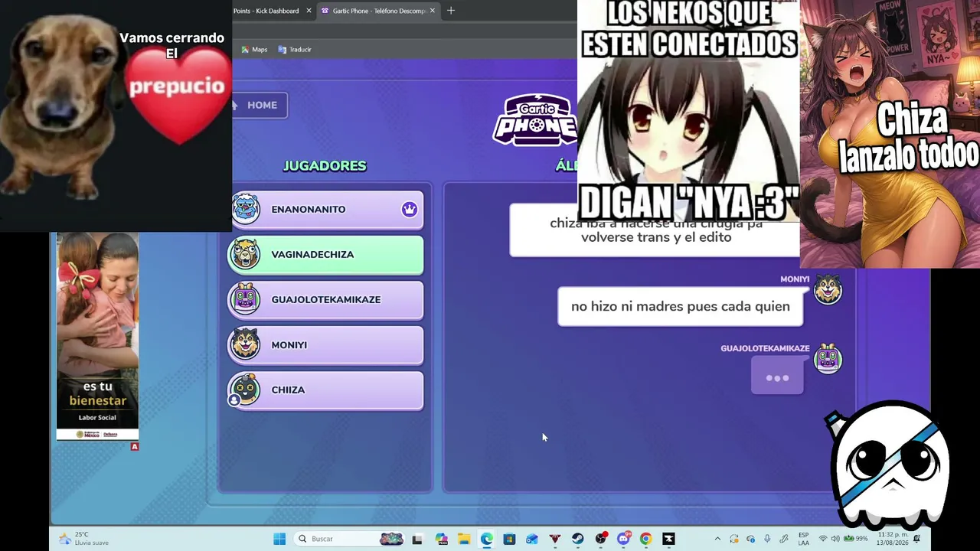980x551 pixels.
Task: Click the ENANONANITO player avatar
Action: (246, 209)
